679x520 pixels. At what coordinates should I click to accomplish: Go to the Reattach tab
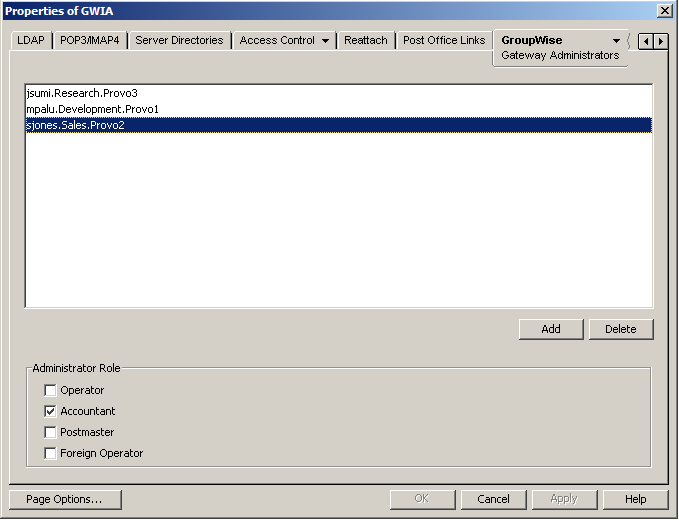click(x=366, y=40)
